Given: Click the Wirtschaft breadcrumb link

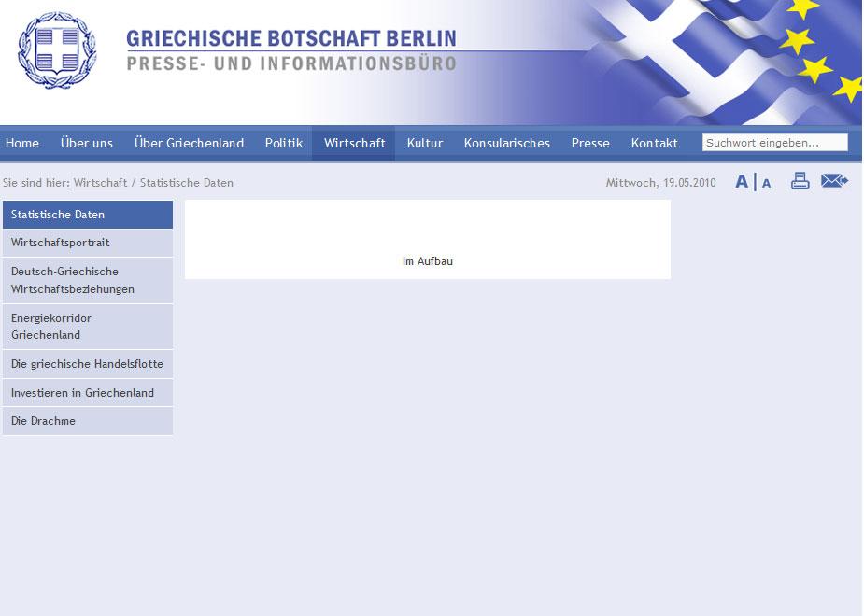Looking at the screenshot, I should click(x=100, y=183).
